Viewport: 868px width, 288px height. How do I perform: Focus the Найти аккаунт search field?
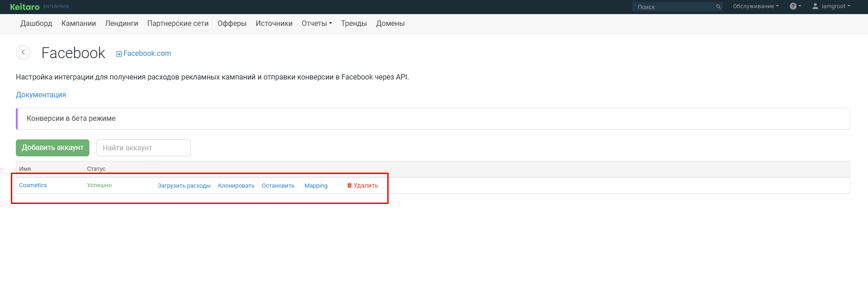tap(144, 148)
